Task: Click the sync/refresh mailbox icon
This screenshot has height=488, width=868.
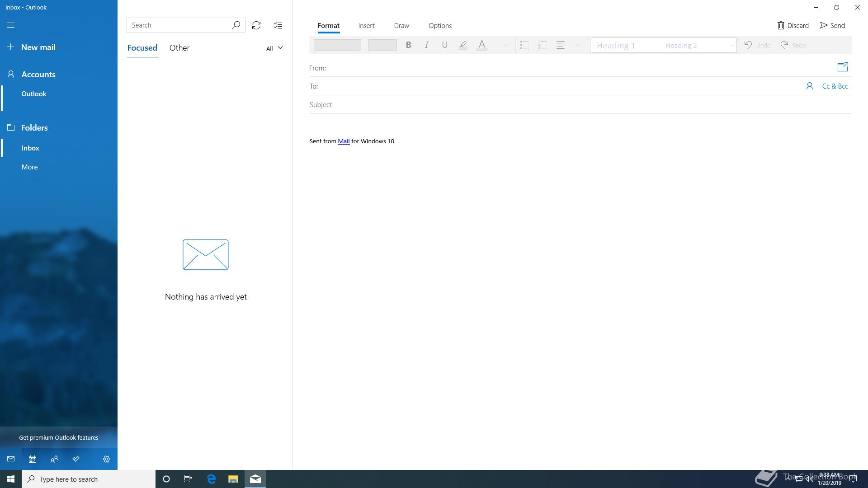Action: [256, 25]
